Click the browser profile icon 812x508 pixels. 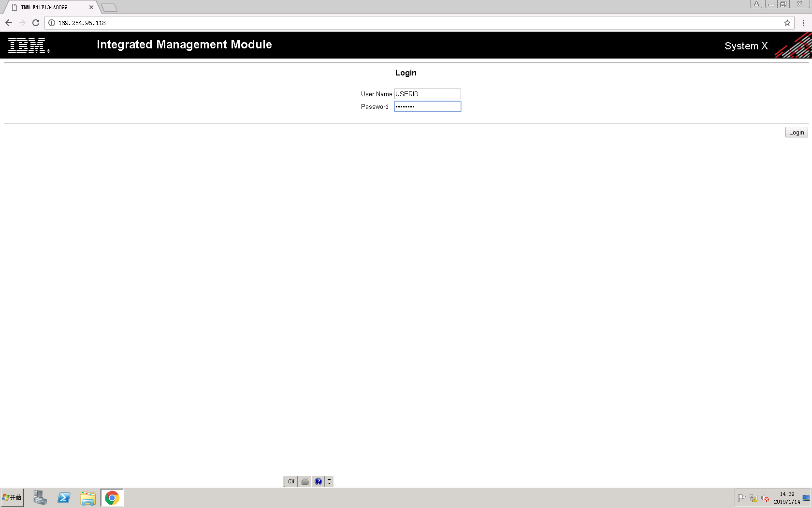point(756,4)
